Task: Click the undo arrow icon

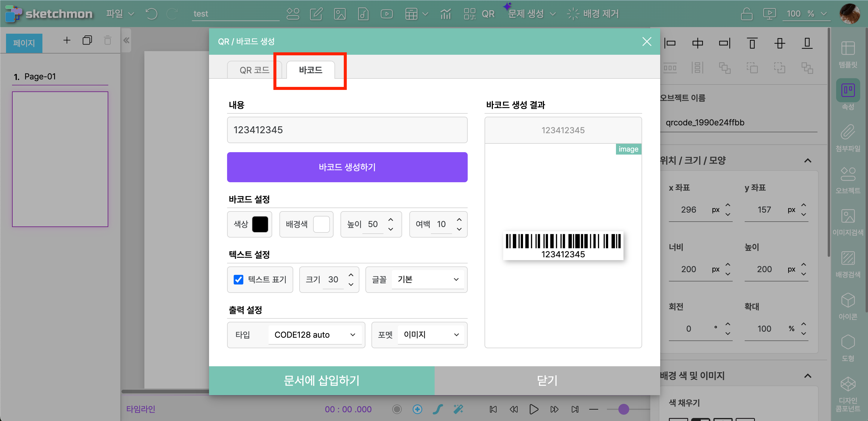Action: click(x=151, y=14)
